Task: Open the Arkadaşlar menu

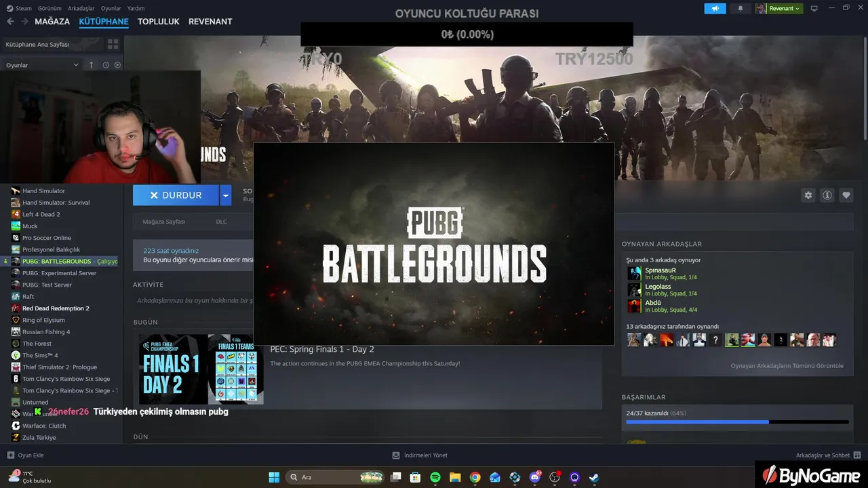Action: pos(81,8)
